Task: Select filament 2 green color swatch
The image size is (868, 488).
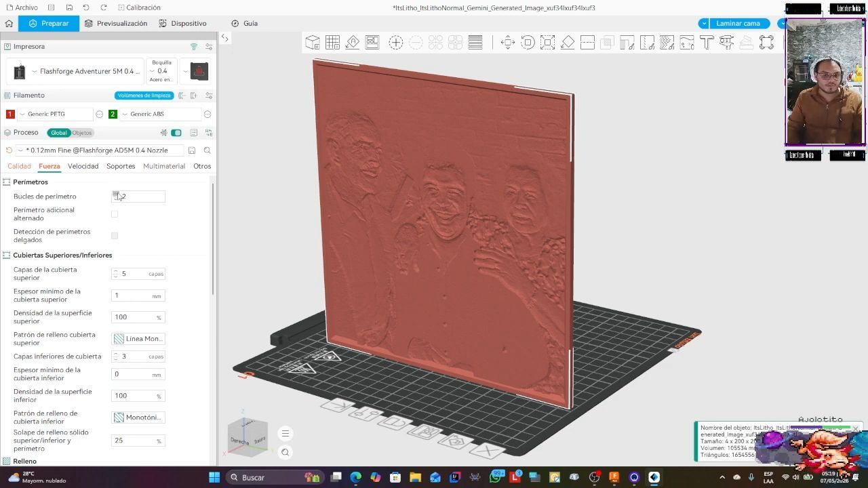Action: pos(113,114)
